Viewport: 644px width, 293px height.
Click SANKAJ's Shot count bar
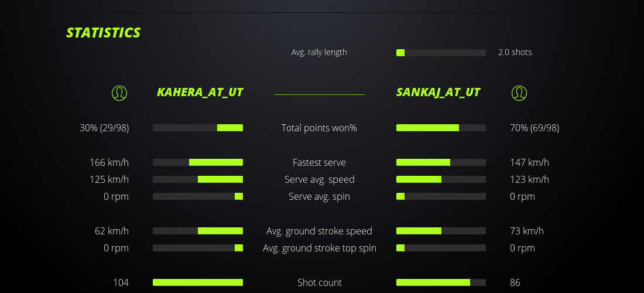tap(441, 282)
